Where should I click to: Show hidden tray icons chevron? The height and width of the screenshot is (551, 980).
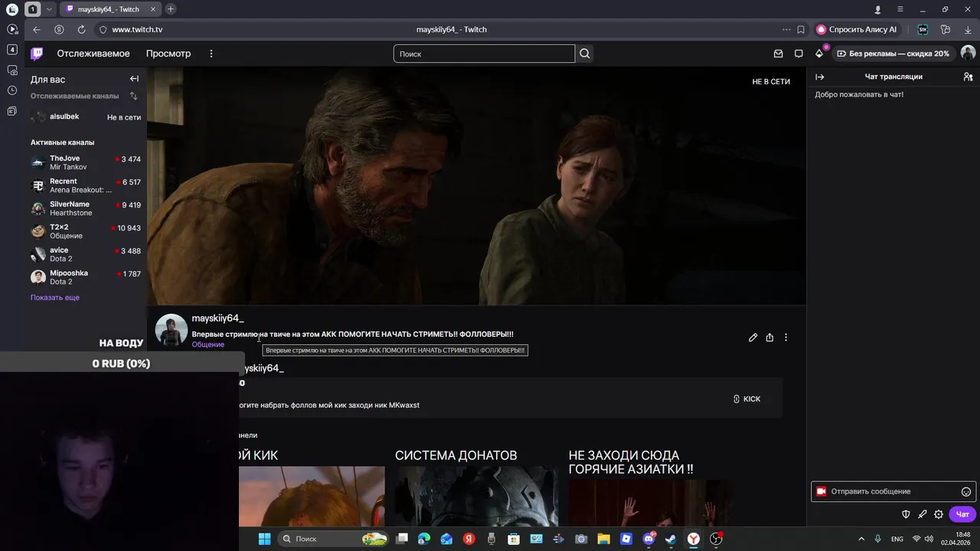pos(861,539)
